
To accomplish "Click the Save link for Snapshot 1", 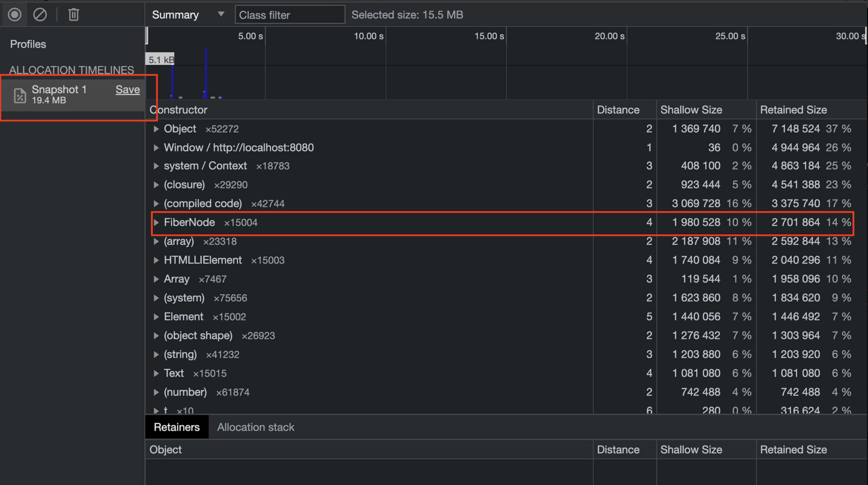I will pos(127,89).
